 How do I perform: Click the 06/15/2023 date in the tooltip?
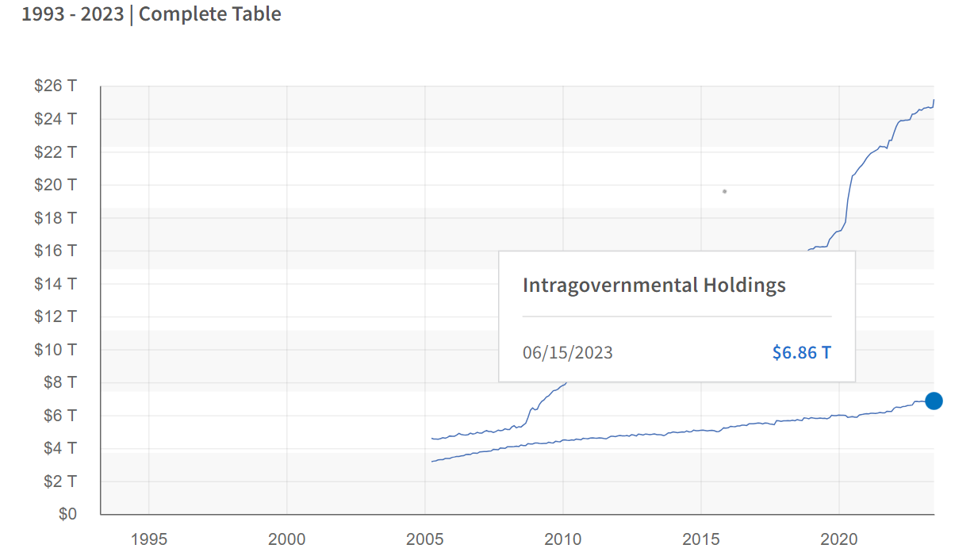pyautogui.click(x=567, y=352)
